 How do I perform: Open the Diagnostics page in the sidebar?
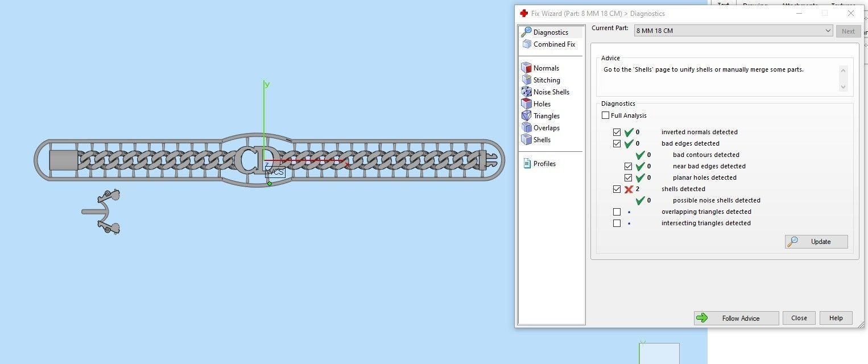(x=551, y=32)
